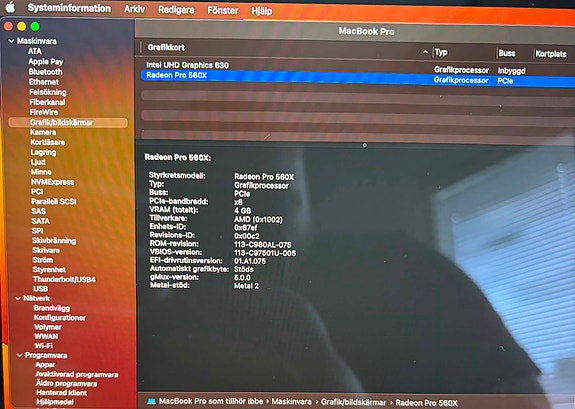The image size is (575, 409).
Task: Select NVMExpress in the sidebar
Action: [x=53, y=182]
